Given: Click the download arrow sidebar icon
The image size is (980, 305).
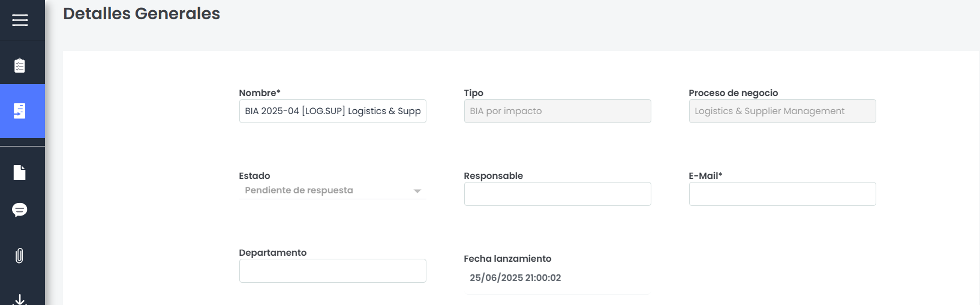Looking at the screenshot, I should (x=20, y=299).
